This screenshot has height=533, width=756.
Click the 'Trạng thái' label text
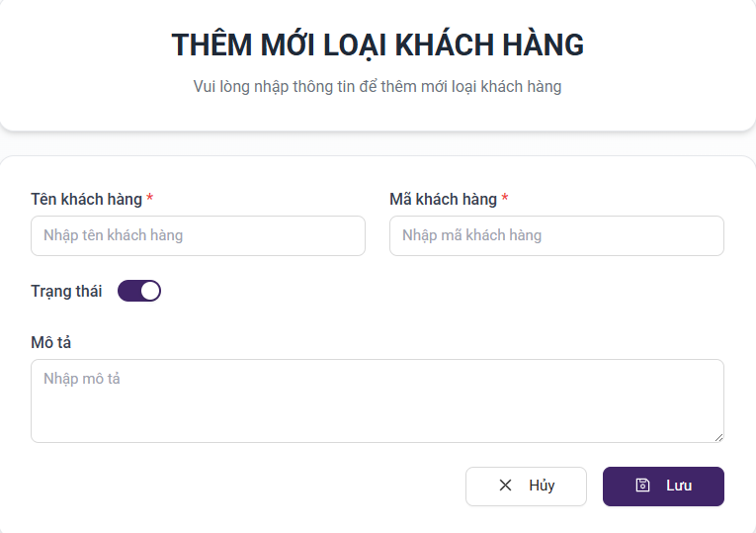66,291
